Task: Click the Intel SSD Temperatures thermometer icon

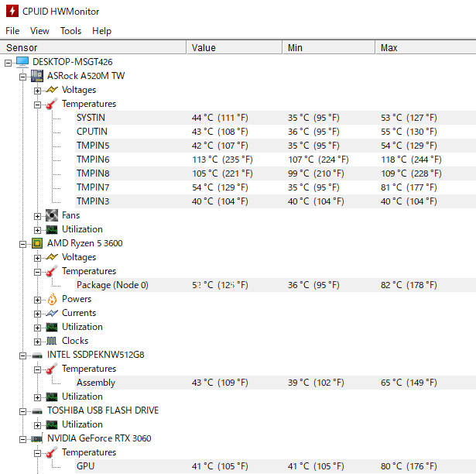Action: (52, 369)
